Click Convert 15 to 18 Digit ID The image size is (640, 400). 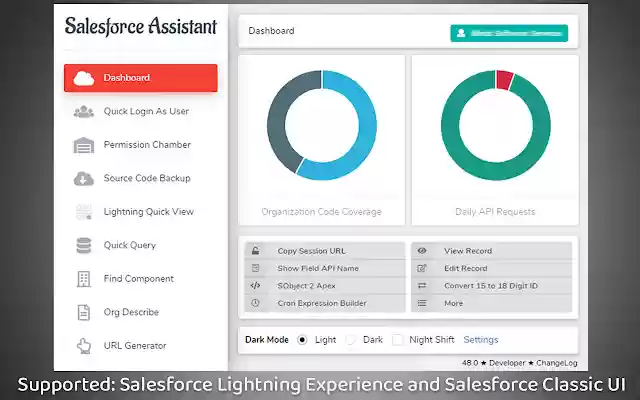click(x=491, y=286)
